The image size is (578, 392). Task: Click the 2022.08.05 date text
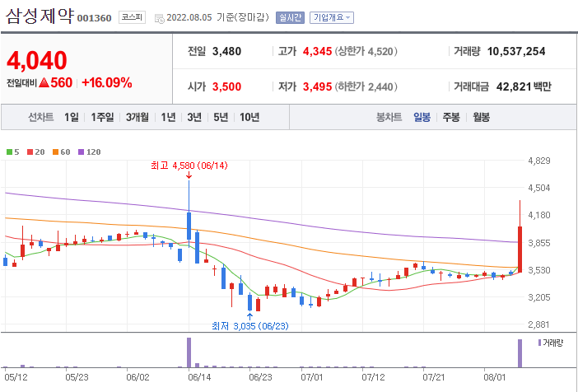(189, 17)
